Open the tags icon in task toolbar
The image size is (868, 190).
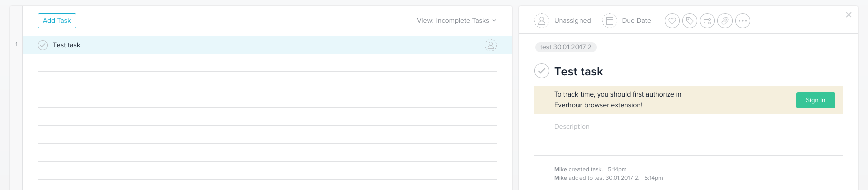click(x=690, y=21)
